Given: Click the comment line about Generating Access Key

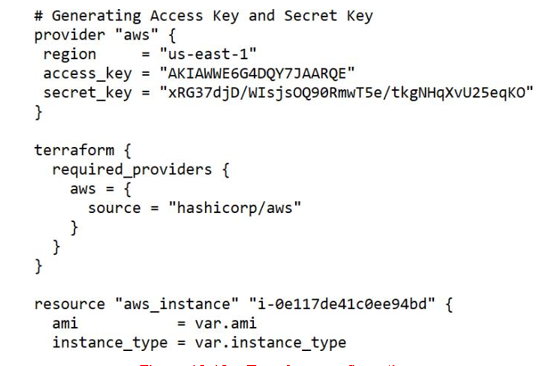Looking at the screenshot, I should [x=204, y=16].
